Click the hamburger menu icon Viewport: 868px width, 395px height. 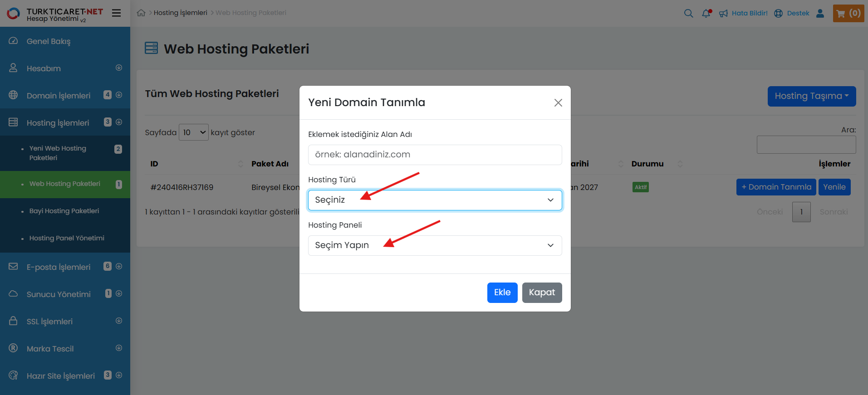point(117,13)
